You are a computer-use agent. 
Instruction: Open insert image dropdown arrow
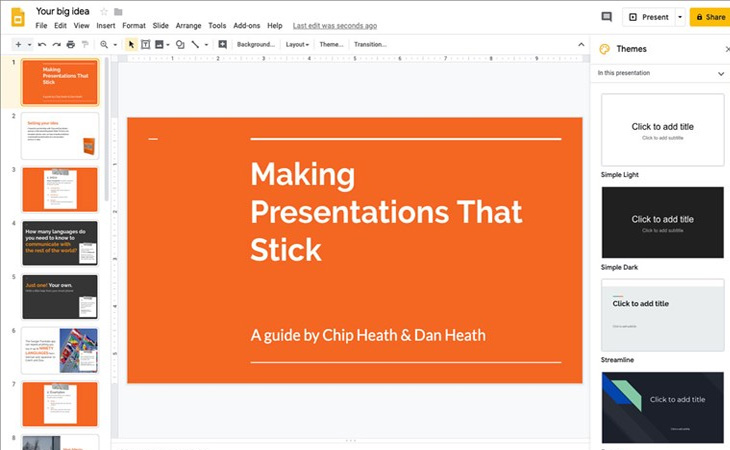point(168,45)
